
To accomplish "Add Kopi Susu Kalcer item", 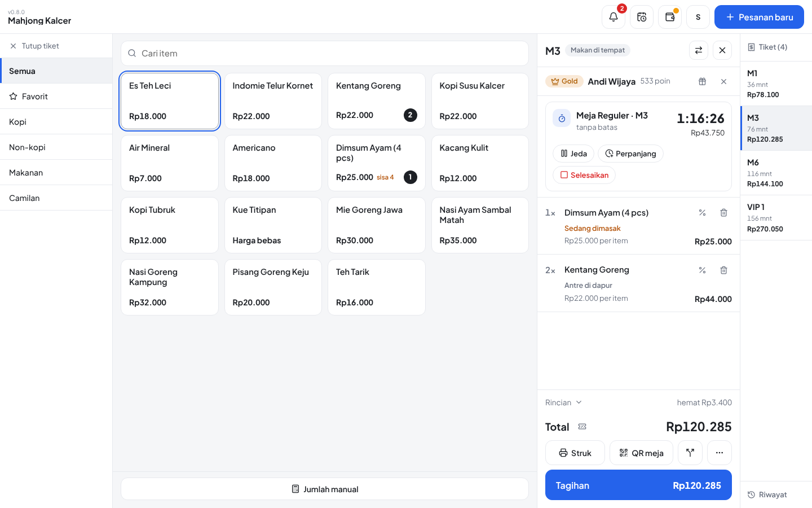I will (x=480, y=101).
